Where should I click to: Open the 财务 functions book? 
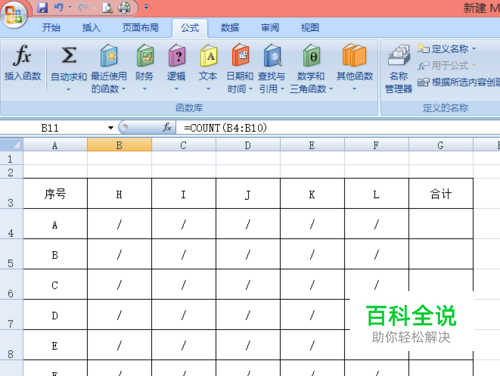(x=145, y=55)
